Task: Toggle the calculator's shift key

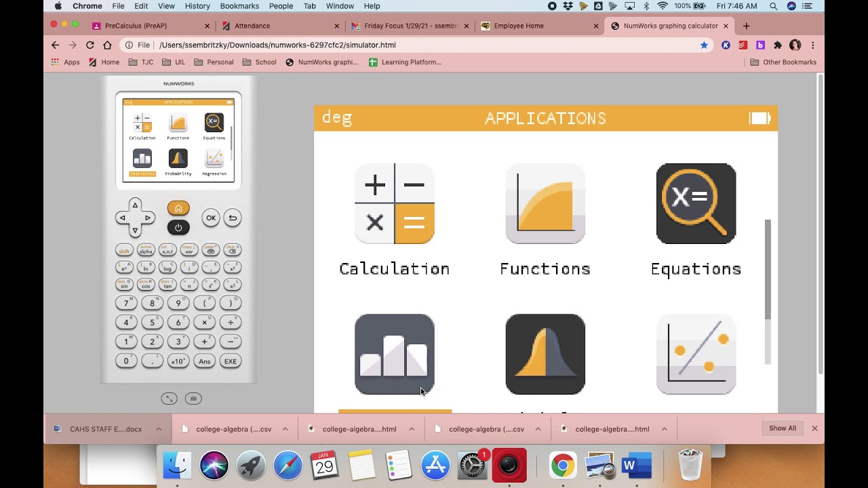Action: (x=124, y=251)
